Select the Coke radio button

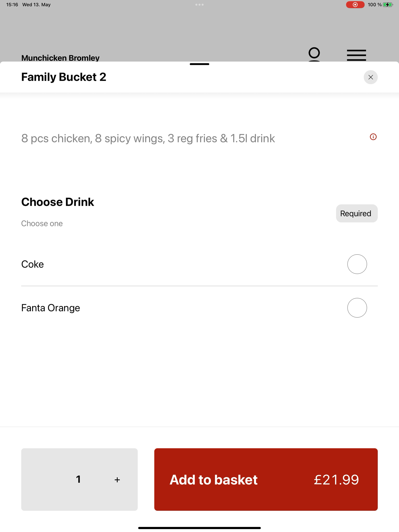(x=357, y=264)
